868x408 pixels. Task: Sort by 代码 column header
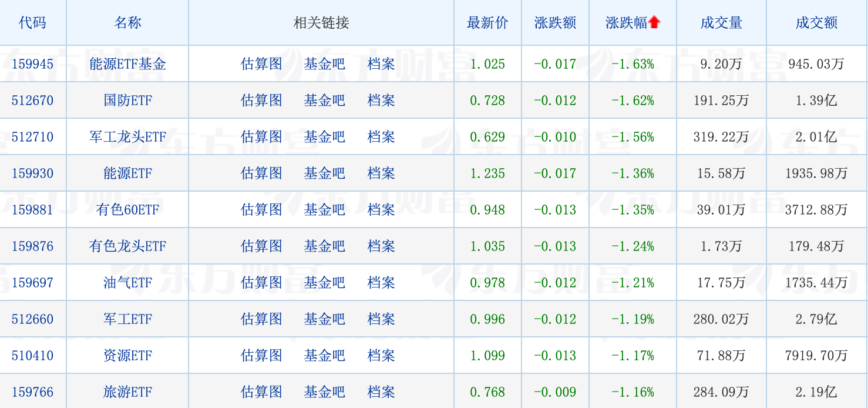click(32, 23)
